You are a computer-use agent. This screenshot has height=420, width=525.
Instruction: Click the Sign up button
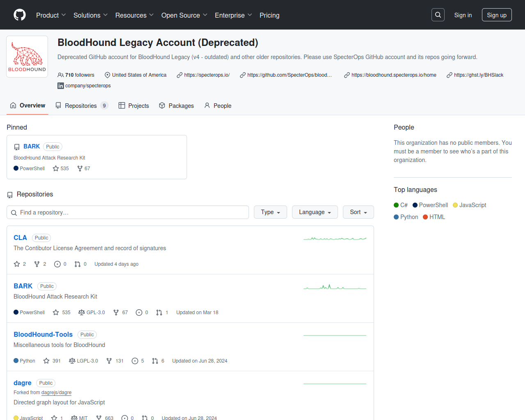click(x=497, y=15)
